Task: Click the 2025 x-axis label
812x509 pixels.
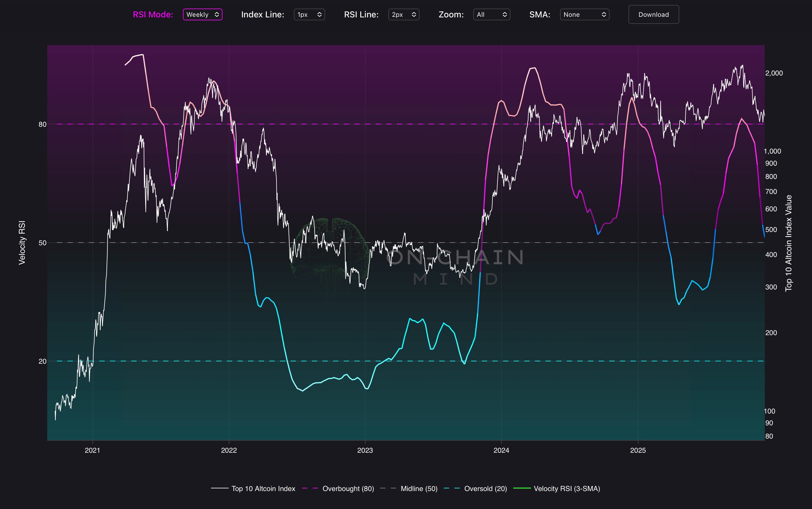Action: pos(638,450)
